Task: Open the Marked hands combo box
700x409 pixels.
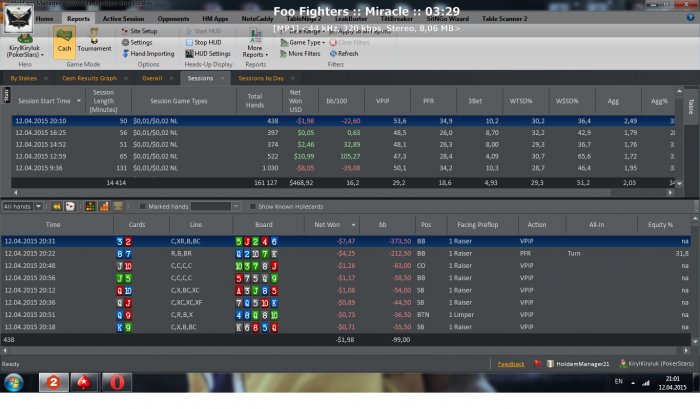Action: coord(216,206)
